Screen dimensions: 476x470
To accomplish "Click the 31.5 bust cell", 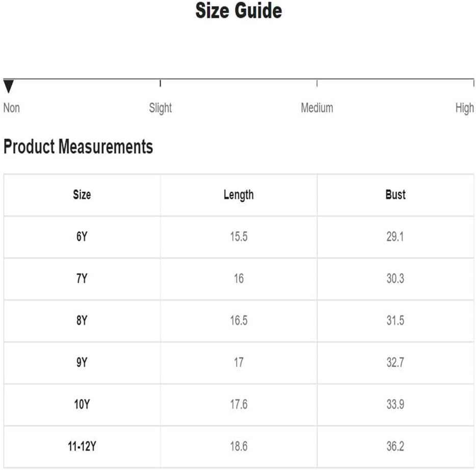I will pos(395,321).
